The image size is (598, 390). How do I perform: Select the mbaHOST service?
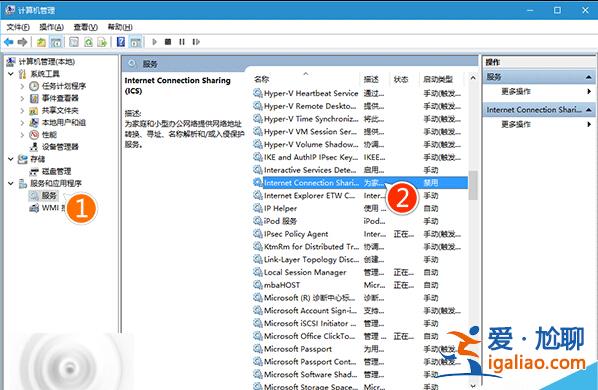click(360, 285)
